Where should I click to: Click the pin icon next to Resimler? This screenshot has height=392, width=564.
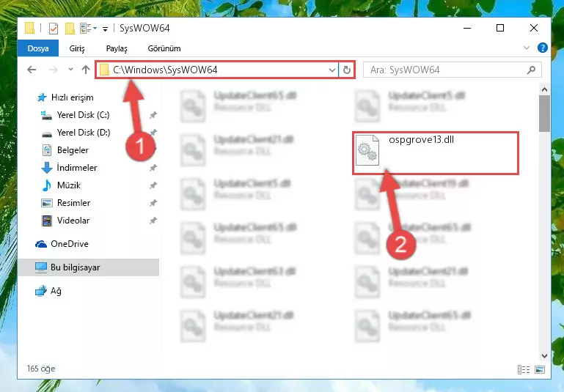click(153, 203)
